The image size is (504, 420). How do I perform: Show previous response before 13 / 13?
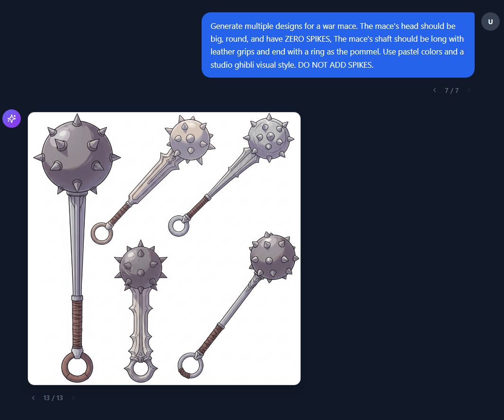[x=33, y=398]
